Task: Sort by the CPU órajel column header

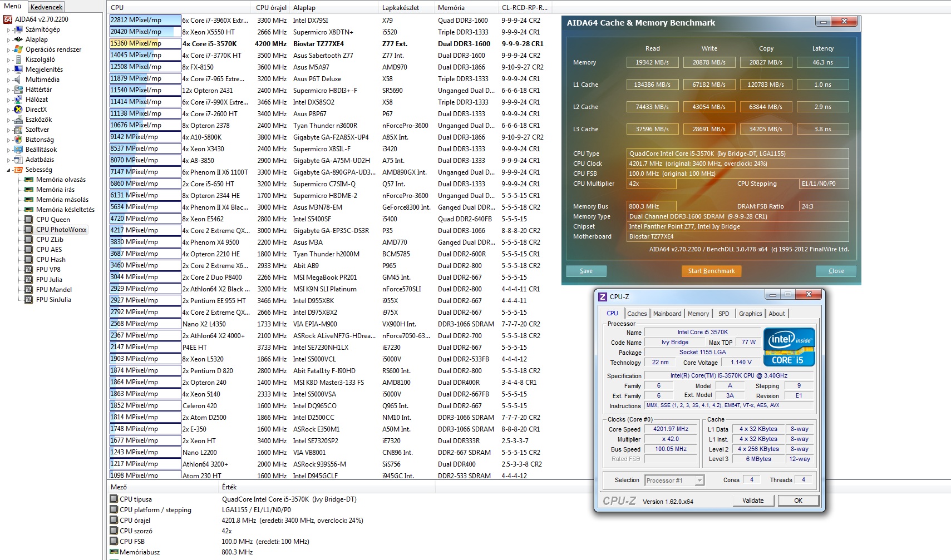Action: (x=271, y=7)
